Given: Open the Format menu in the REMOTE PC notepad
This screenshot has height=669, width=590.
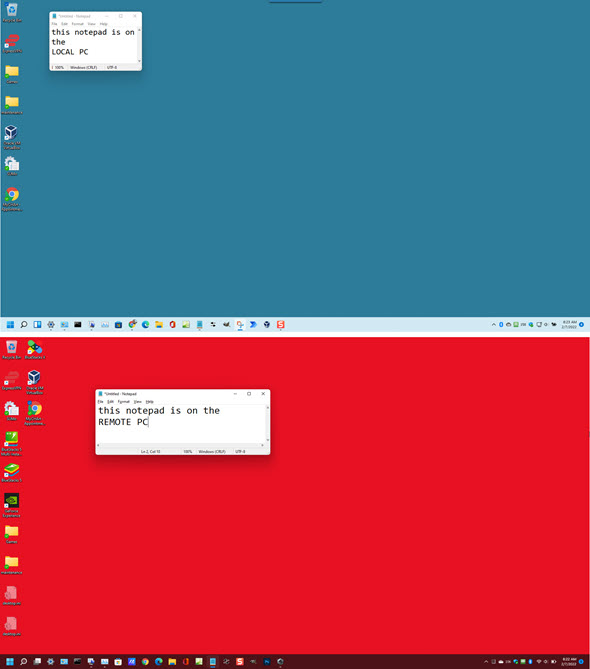Looking at the screenshot, I should pos(123,401).
